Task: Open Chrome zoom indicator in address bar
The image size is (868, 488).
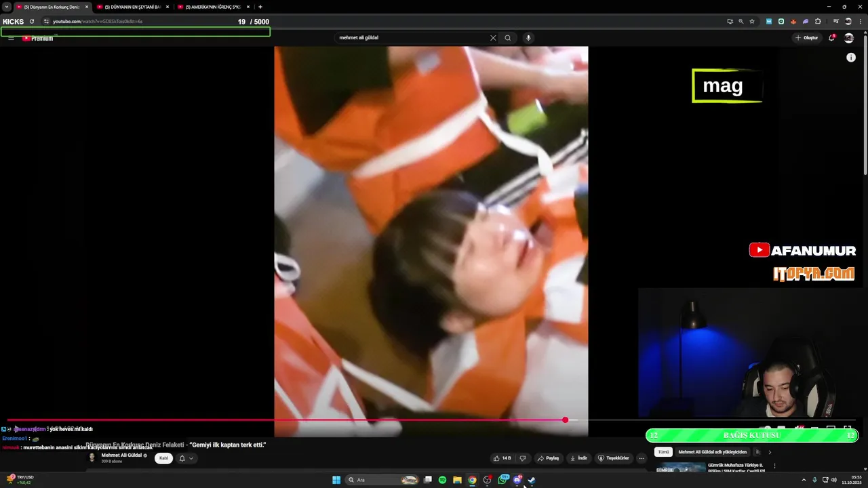Action: (741, 22)
